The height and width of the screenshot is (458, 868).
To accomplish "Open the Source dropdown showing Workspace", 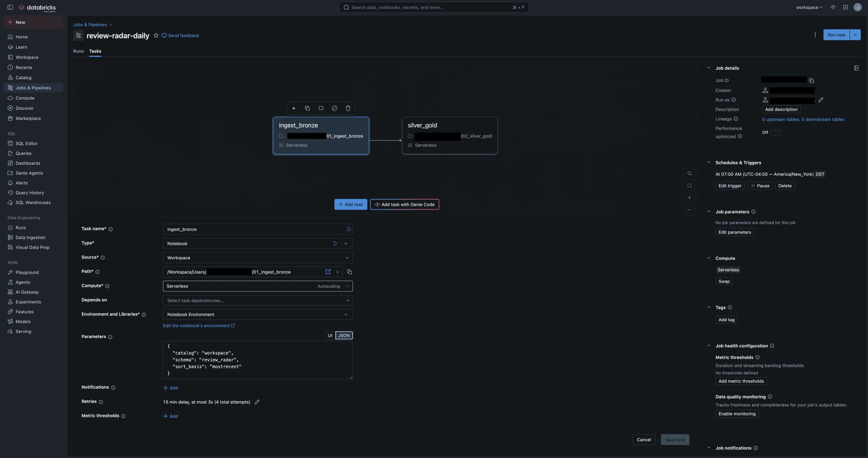I will pyautogui.click(x=258, y=258).
